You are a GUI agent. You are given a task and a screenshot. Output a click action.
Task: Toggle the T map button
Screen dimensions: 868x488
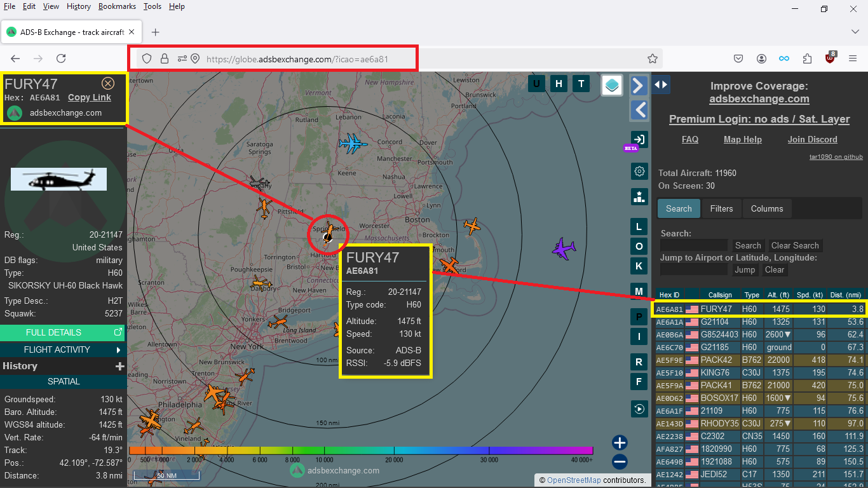tap(581, 83)
